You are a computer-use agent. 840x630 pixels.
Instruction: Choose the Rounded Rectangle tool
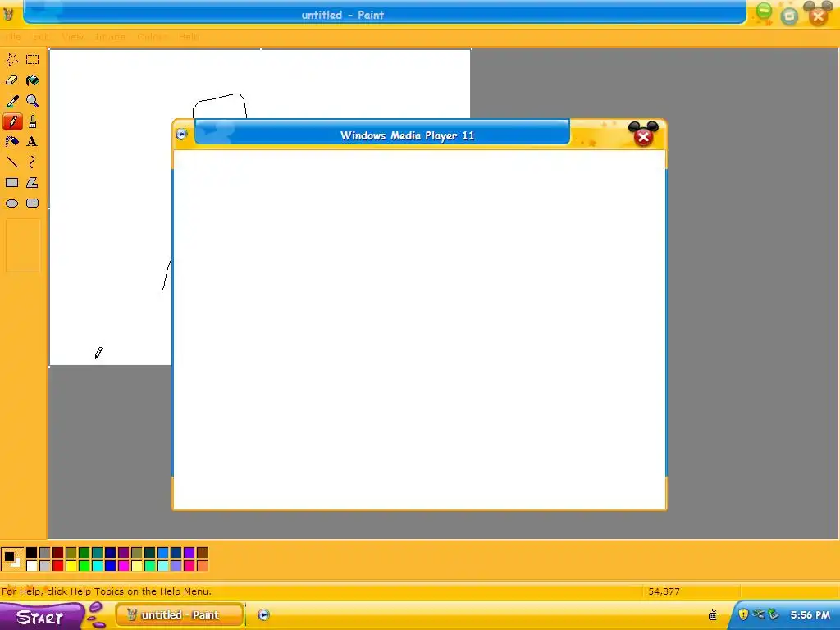tap(33, 203)
